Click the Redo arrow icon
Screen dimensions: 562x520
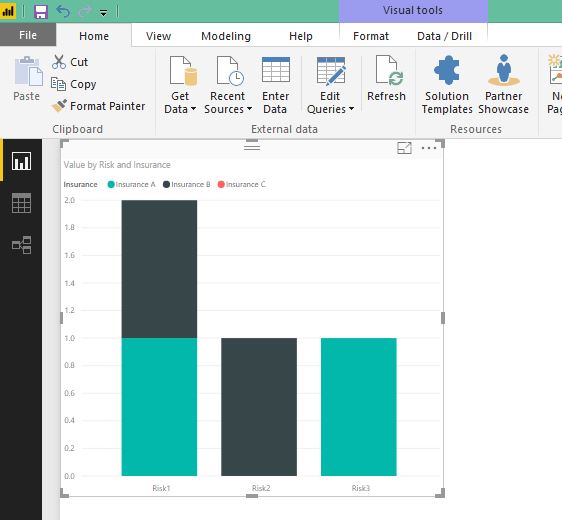[85, 11]
